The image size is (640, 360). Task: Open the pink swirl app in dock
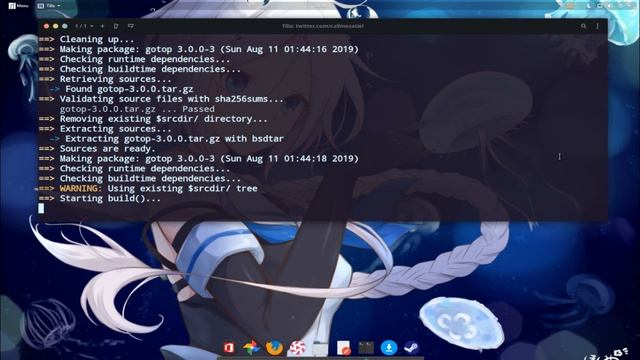[x=298, y=348]
